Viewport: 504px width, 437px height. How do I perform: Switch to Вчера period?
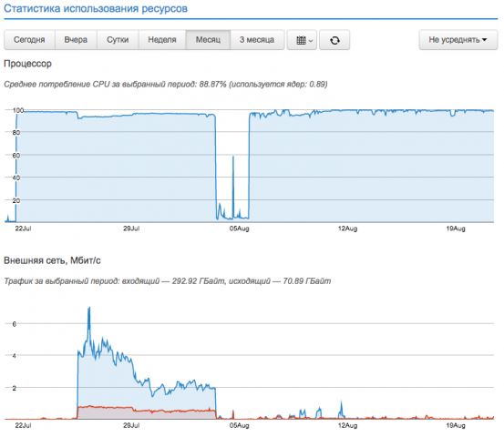pos(76,40)
